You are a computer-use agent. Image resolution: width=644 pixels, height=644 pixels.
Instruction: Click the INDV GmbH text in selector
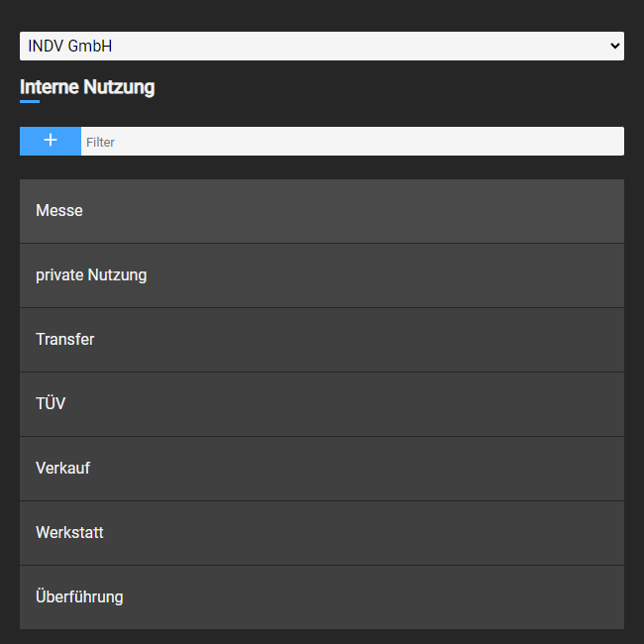pyautogui.click(x=69, y=46)
